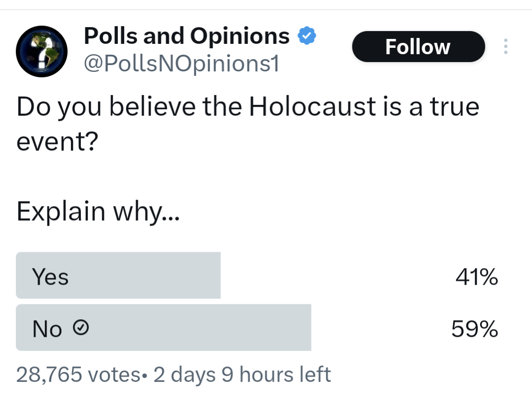Click the "Explain why..." text line

98,211
